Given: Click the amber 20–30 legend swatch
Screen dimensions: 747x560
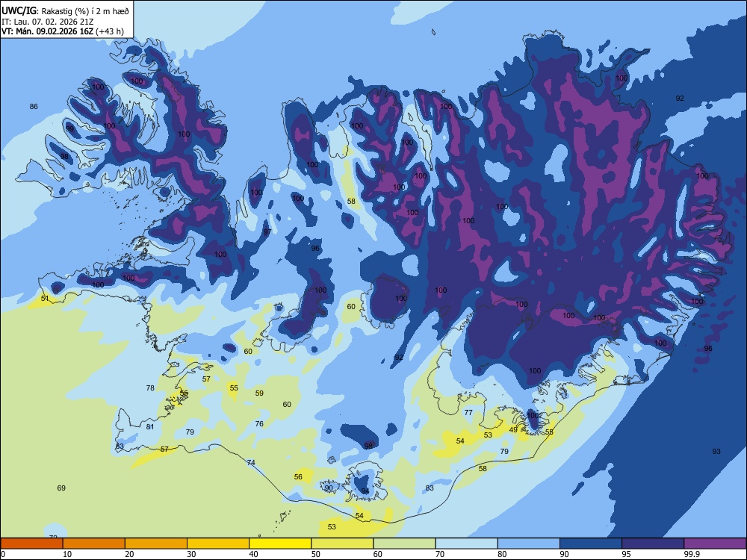Looking at the screenshot, I should point(156,544).
